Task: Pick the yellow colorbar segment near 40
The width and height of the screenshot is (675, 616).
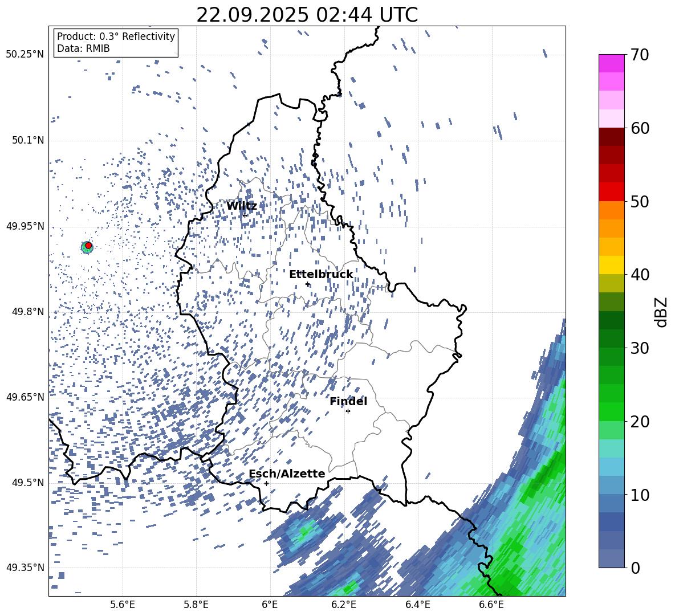Action: pyautogui.click(x=611, y=265)
